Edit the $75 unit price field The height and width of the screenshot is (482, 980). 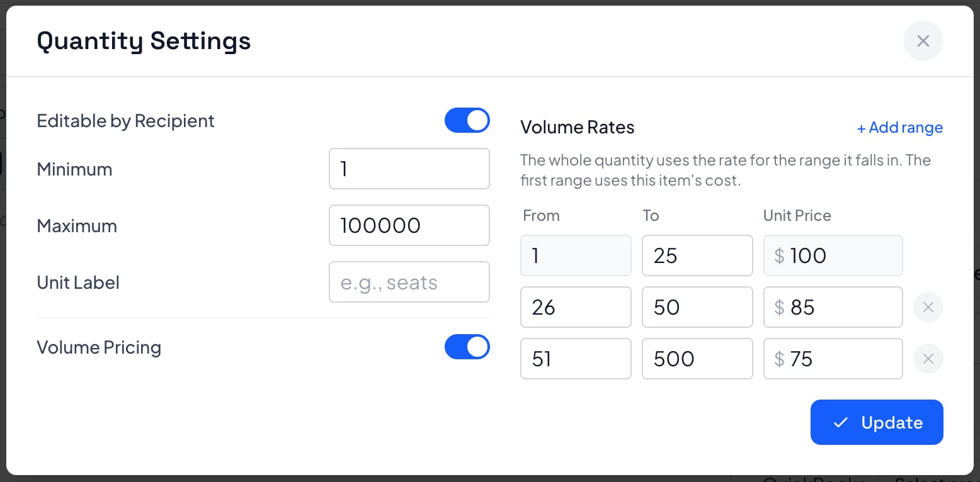[x=833, y=359]
